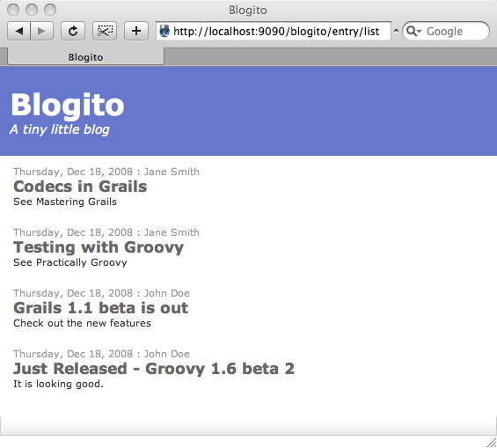This screenshot has width=497, height=448.
Task: Click the small arrow beside the address bar
Action: [x=396, y=31]
